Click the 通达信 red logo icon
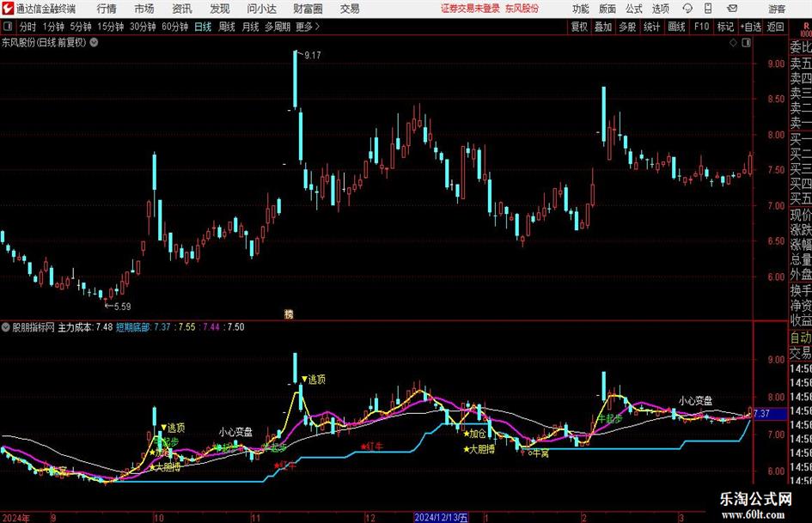This screenshot has height=523, width=812. tap(8, 9)
